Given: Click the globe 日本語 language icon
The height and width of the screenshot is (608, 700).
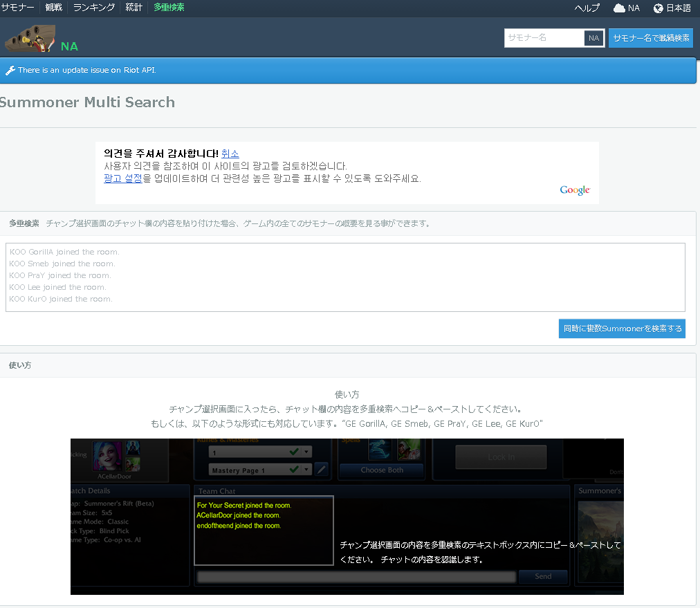Looking at the screenshot, I should click(658, 8).
